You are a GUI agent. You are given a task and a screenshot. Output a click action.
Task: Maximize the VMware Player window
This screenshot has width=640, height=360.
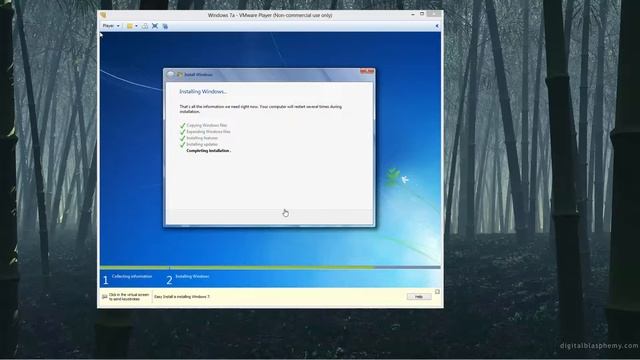[x=422, y=14]
